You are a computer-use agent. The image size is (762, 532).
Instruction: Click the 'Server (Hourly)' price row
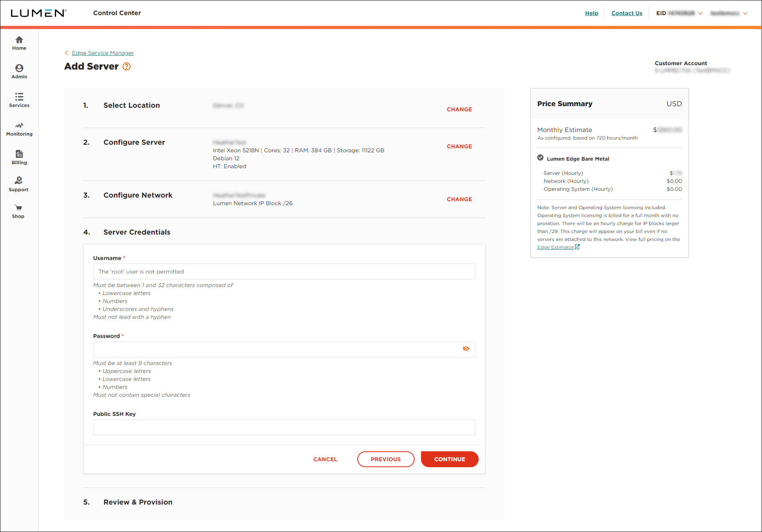pyautogui.click(x=612, y=173)
